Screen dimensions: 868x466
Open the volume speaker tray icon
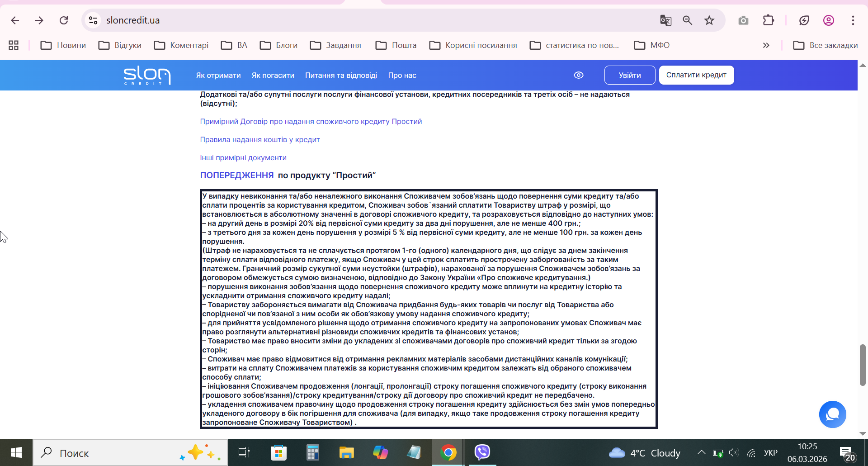pos(734,453)
